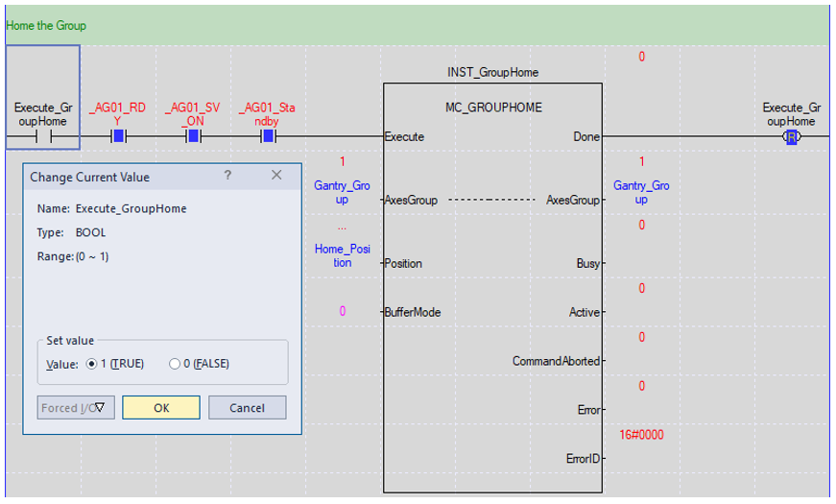Cancel the value change
Viewport: 836px width, 504px height.
click(x=247, y=408)
